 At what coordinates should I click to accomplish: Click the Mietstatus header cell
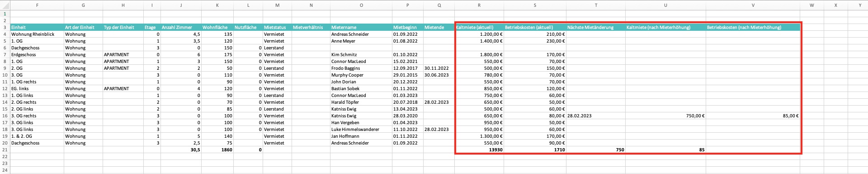pyautogui.click(x=277, y=27)
